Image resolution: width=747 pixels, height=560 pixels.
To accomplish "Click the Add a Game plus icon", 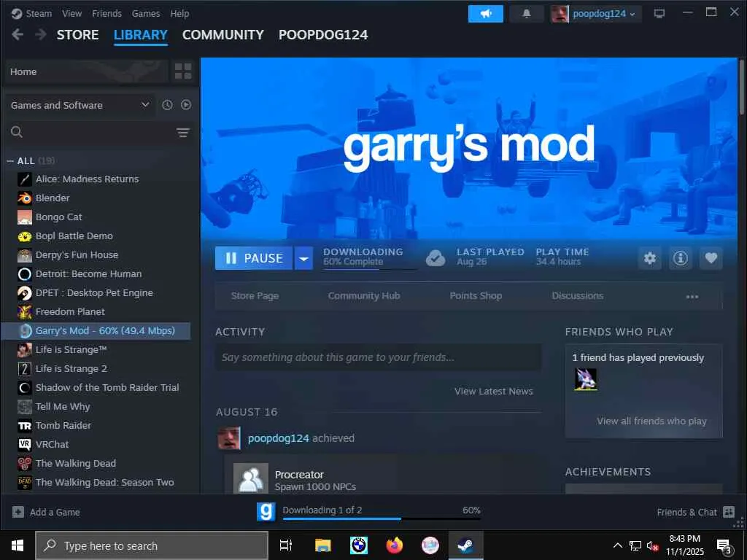I will coord(18,512).
